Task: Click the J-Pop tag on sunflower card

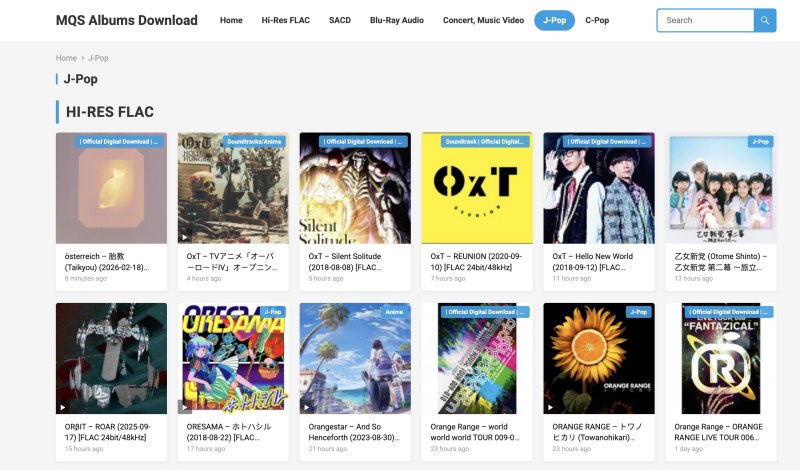Action: [x=638, y=312]
